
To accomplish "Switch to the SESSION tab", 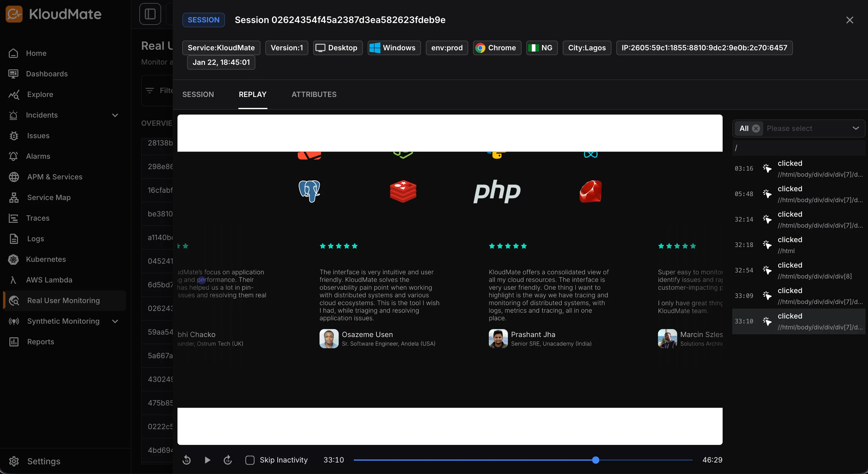I will [x=198, y=94].
